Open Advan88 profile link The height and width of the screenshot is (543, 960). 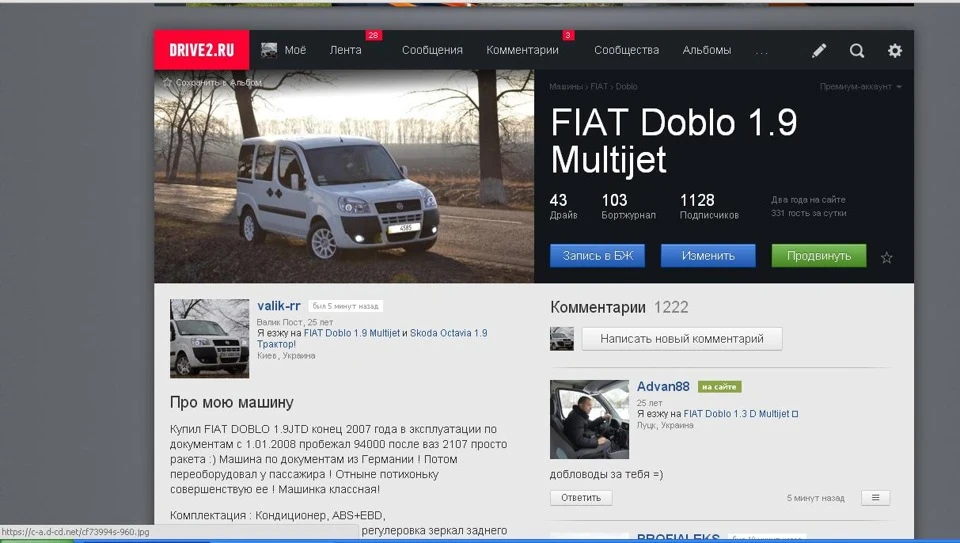(663, 386)
